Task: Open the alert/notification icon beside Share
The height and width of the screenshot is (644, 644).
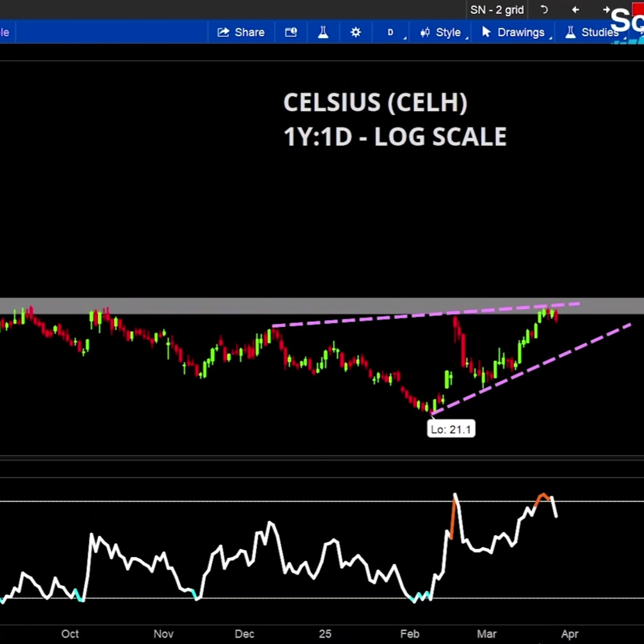Action: tap(291, 32)
